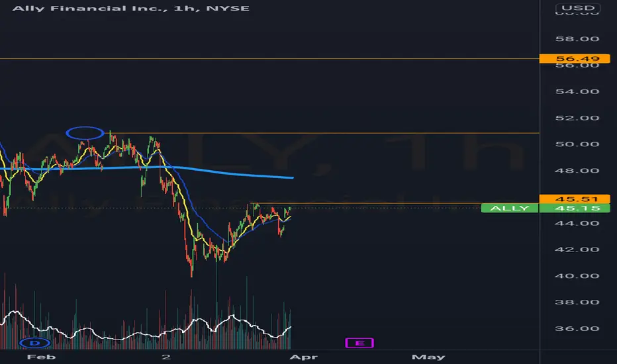Click the 50.00 price axis label
Screen dimensions: 617x364
click(577, 144)
